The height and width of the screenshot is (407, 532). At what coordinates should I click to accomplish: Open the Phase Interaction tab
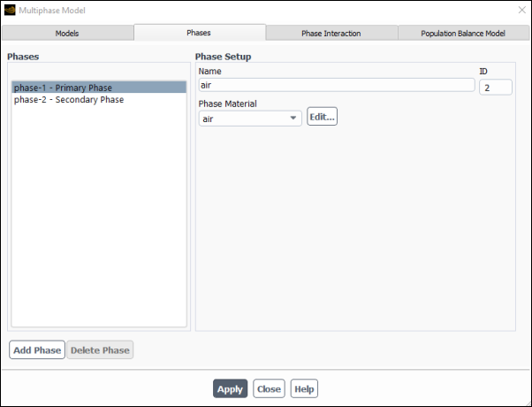(331, 33)
